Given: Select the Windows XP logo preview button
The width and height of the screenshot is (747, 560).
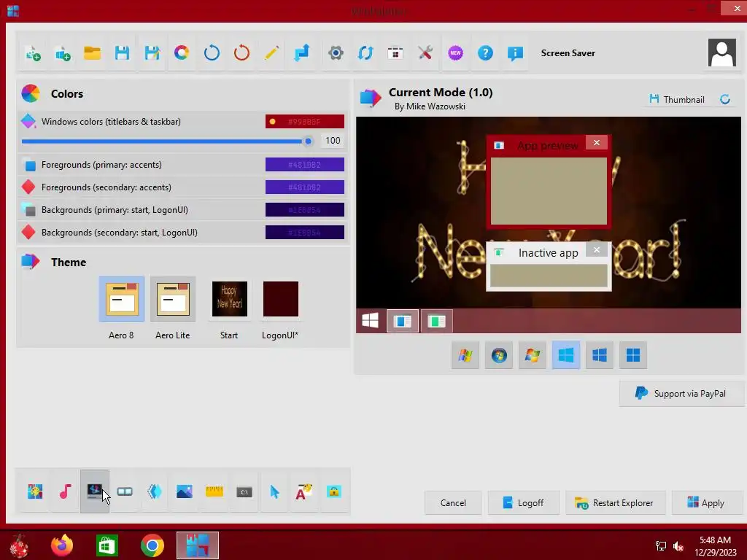Looking at the screenshot, I should tap(465, 355).
